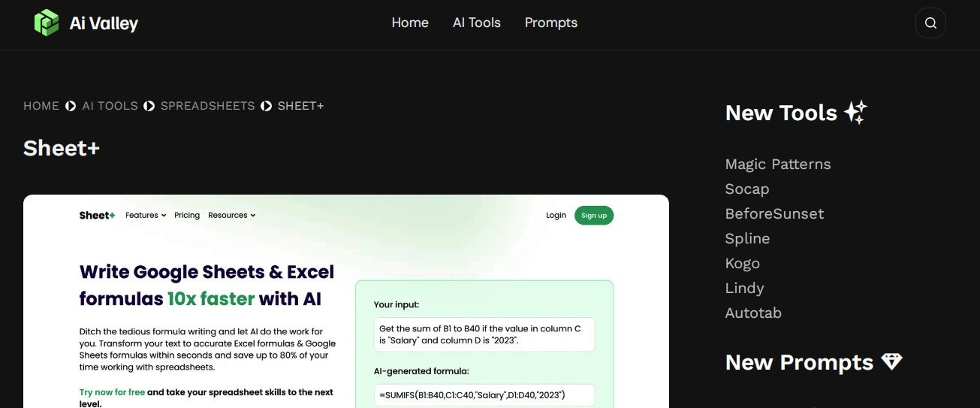Click the green Sign up button
The image size is (980, 408).
(594, 215)
